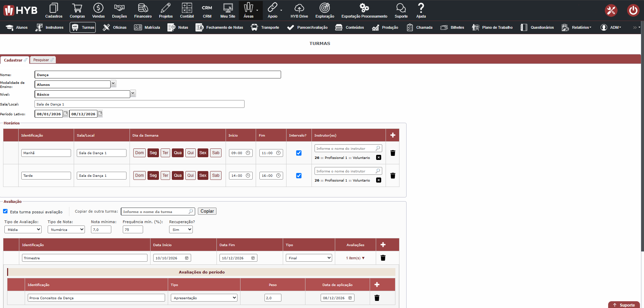Click the Suporte button at bottom
The height and width of the screenshot is (308, 644).
point(624,305)
